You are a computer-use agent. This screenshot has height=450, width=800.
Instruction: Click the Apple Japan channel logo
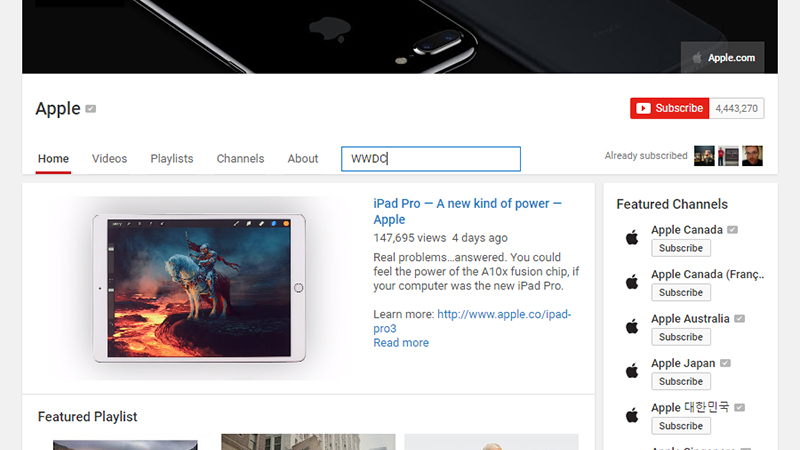tap(632, 370)
